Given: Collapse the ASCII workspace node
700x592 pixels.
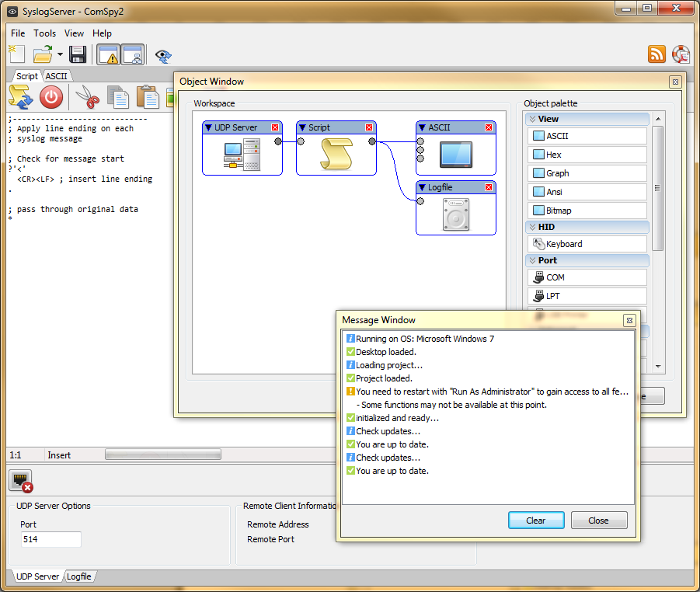Looking at the screenshot, I should click(x=422, y=127).
